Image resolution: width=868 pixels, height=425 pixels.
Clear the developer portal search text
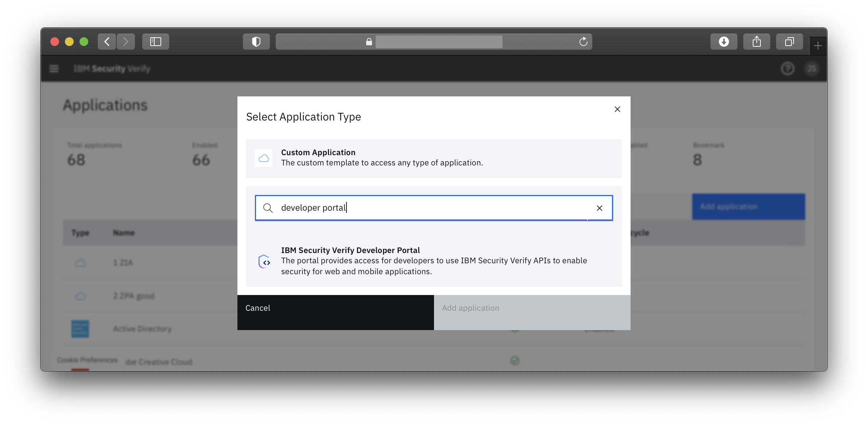tap(599, 208)
